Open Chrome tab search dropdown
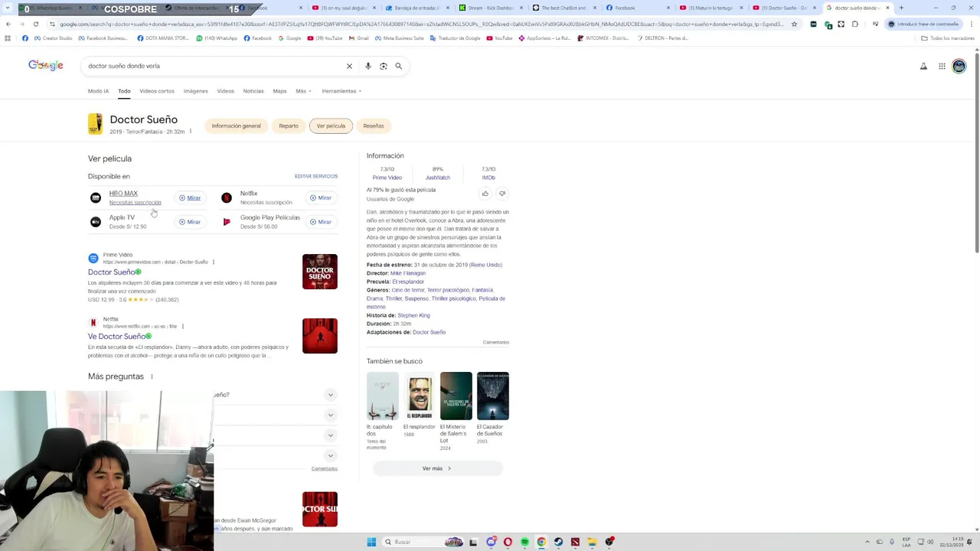Screen dimensions: 980x551 pyautogui.click(x=8, y=8)
